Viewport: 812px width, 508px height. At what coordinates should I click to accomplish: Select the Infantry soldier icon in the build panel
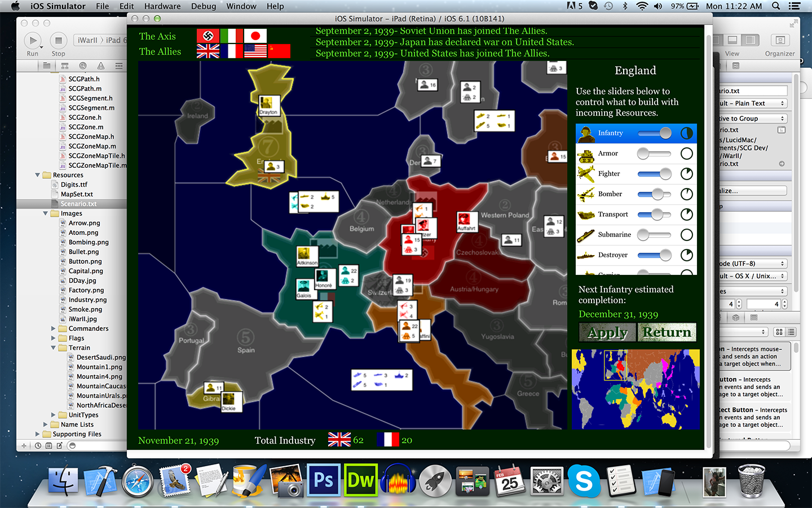(x=586, y=133)
